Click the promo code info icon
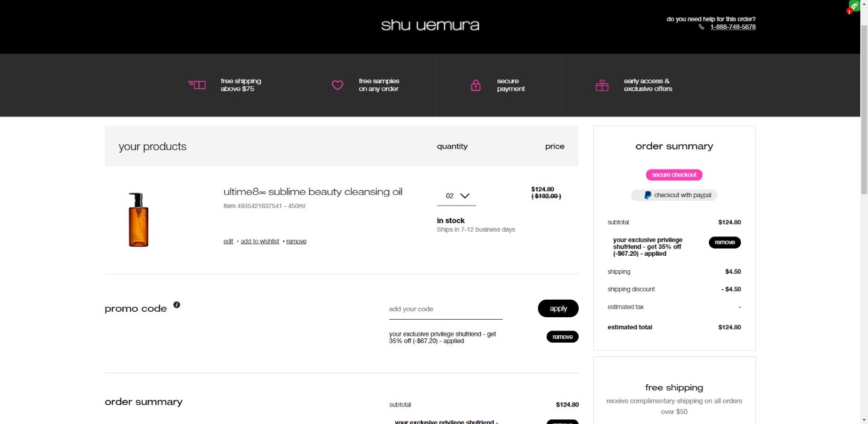 pyautogui.click(x=177, y=305)
